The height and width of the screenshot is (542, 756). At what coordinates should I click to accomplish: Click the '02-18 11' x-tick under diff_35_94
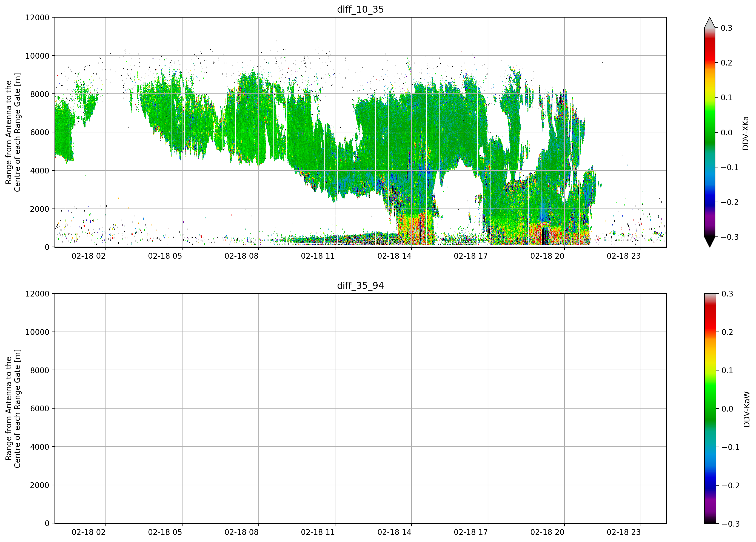click(318, 532)
